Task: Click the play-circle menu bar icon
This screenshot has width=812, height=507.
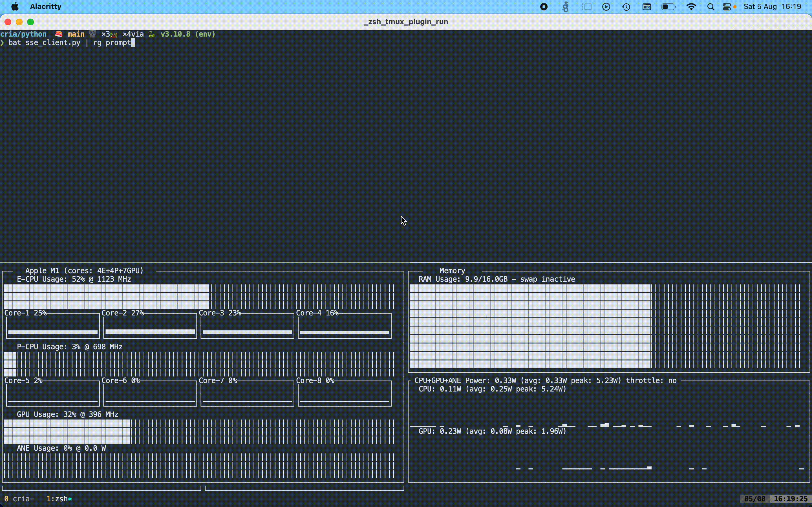Action: tap(606, 7)
